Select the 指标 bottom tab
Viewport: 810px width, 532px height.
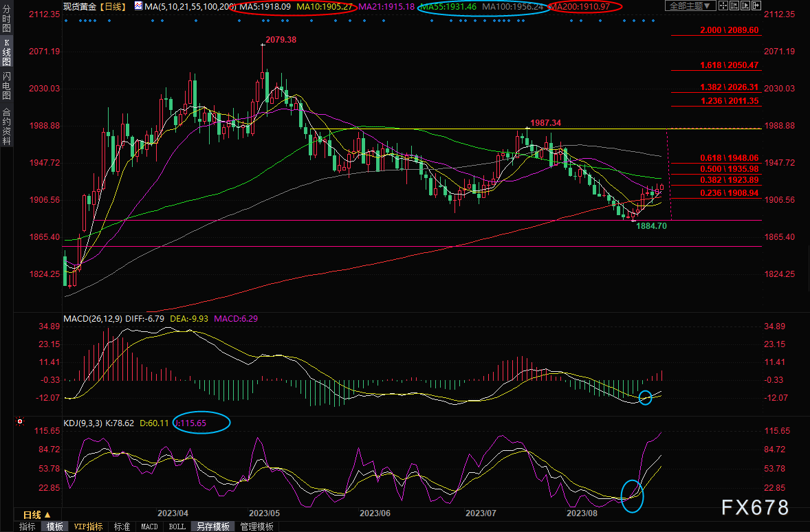pyautogui.click(x=28, y=527)
